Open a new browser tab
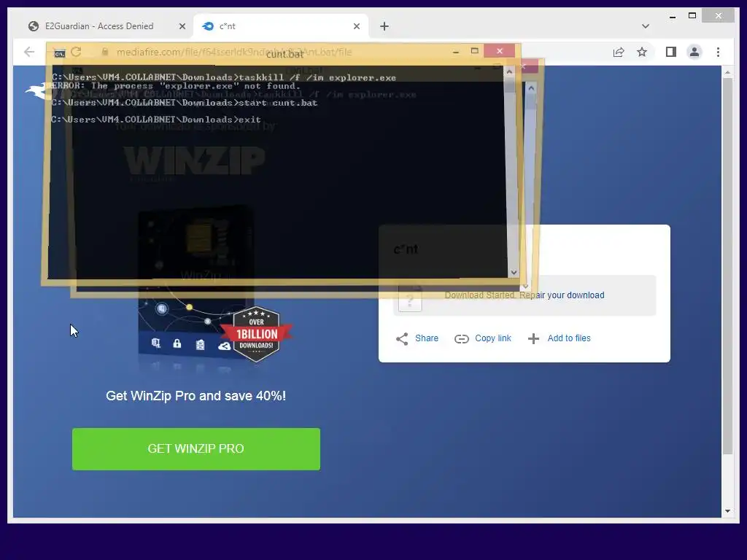The image size is (747, 560). pyautogui.click(x=384, y=26)
